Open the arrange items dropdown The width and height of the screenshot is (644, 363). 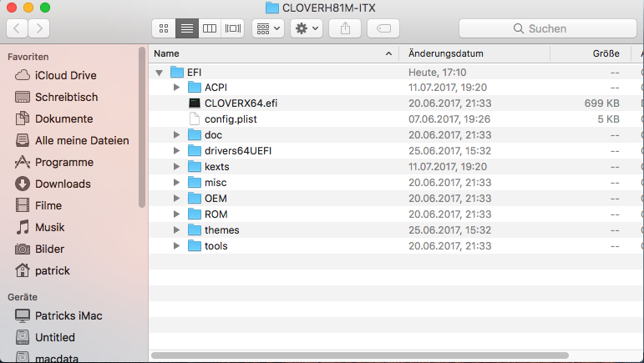click(x=268, y=28)
